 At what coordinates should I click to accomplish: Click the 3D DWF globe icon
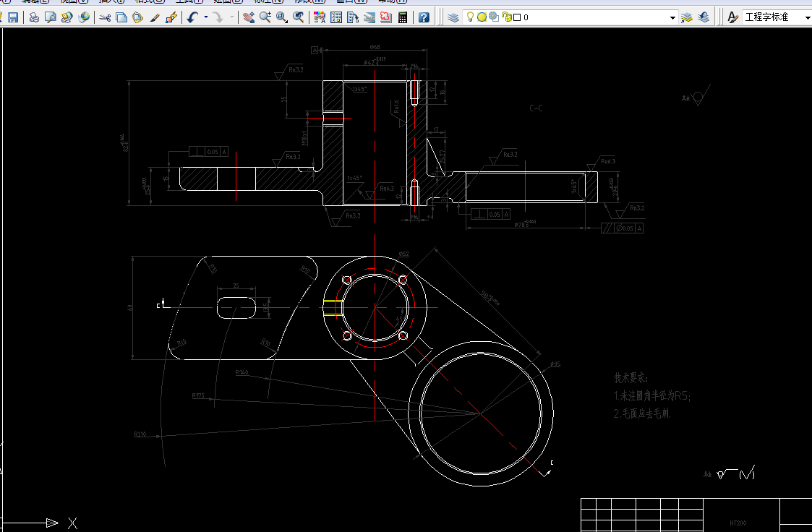click(83, 17)
